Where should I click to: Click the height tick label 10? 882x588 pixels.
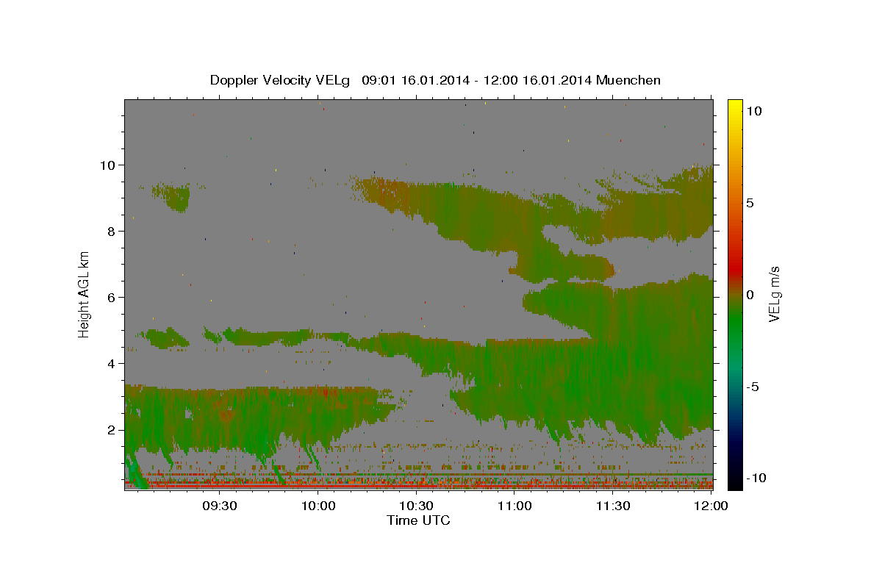107,165
